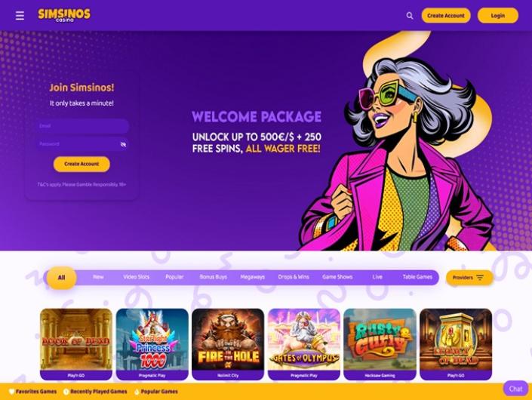
Task: Select the Megaways category tab
Action: (x=253, y=277)
